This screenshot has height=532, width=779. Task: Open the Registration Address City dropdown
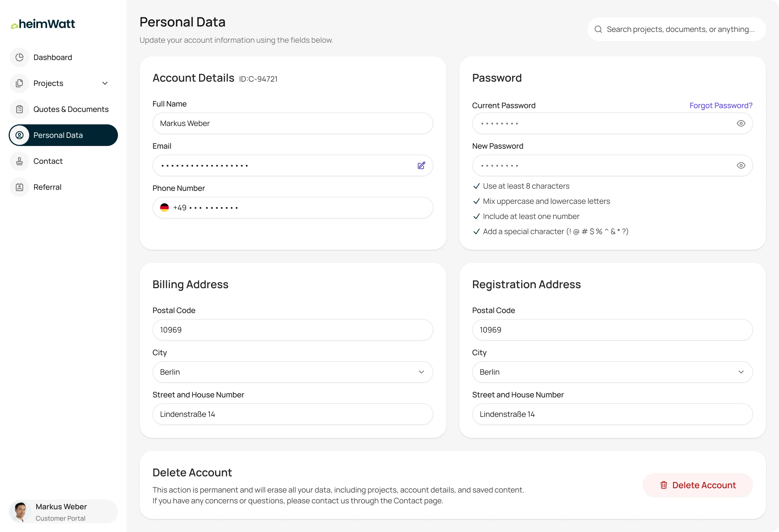612,372
